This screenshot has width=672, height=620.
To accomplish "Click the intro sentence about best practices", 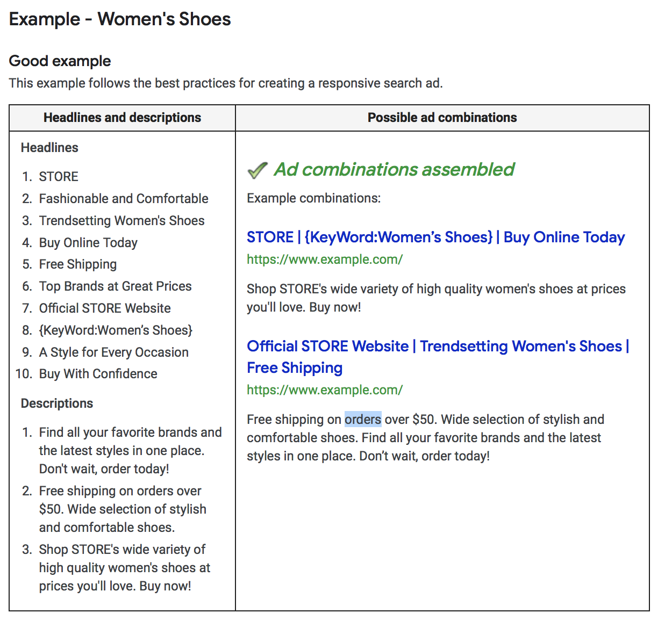I will [226, 83].
